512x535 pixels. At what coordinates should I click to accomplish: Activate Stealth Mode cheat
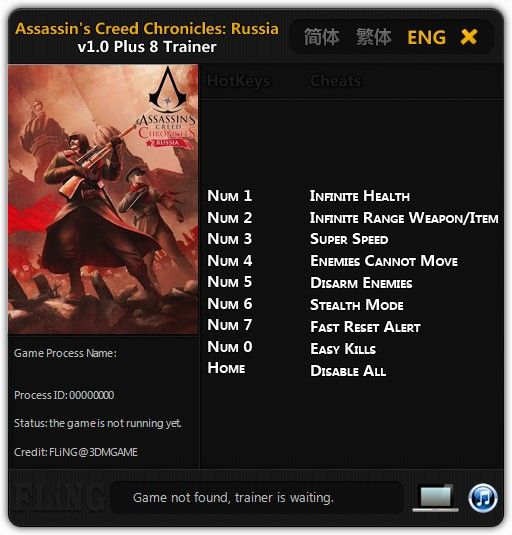tap(356, 305)
